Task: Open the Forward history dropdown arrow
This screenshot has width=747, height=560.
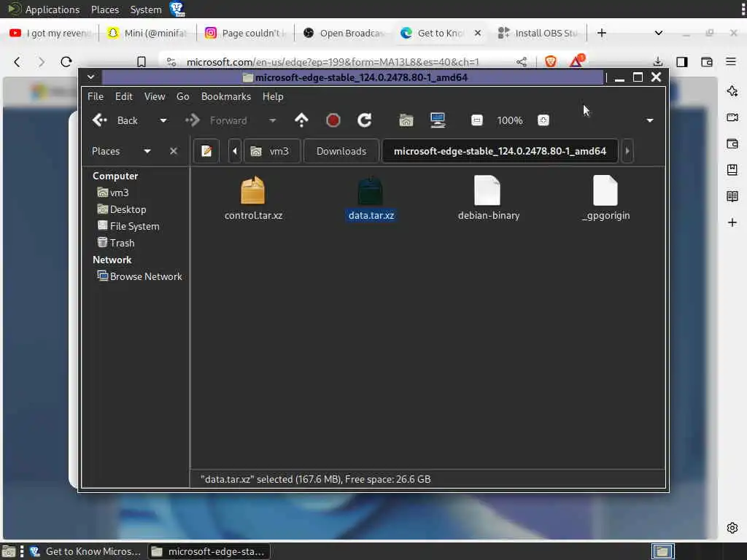Action: point(273,120)
